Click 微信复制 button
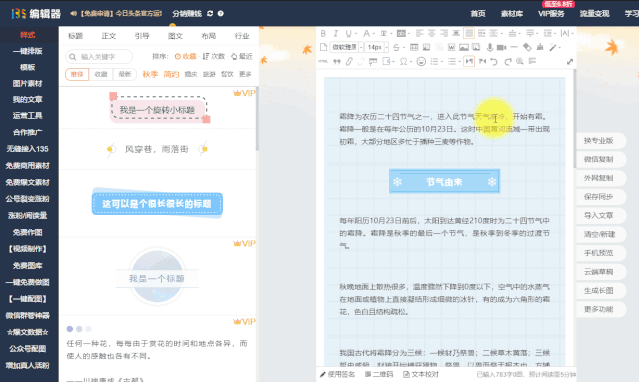This screenshot has width=639, height=382. coord(599,159)
